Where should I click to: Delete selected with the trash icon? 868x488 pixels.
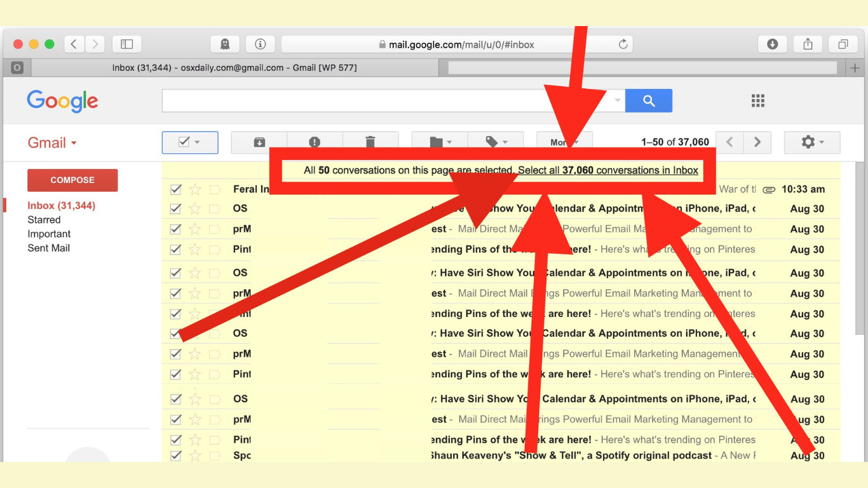click(x=370, y=142)
